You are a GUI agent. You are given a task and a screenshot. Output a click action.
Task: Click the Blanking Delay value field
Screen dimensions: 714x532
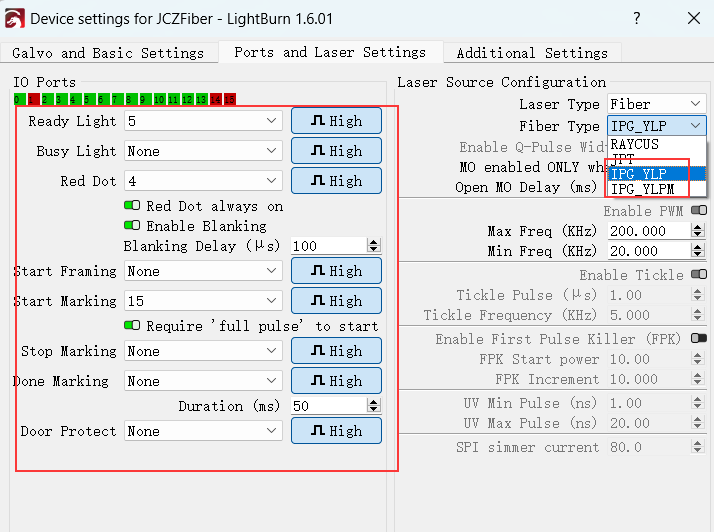329,246
